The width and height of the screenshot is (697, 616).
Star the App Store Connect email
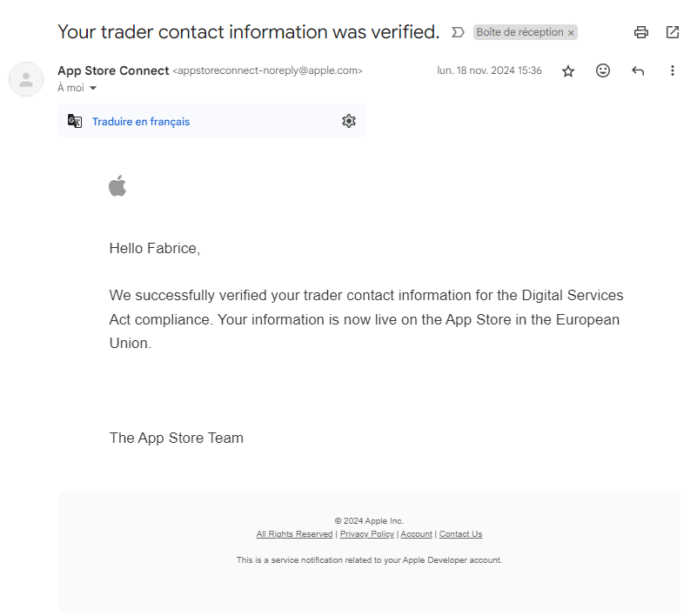click(568, 71)
